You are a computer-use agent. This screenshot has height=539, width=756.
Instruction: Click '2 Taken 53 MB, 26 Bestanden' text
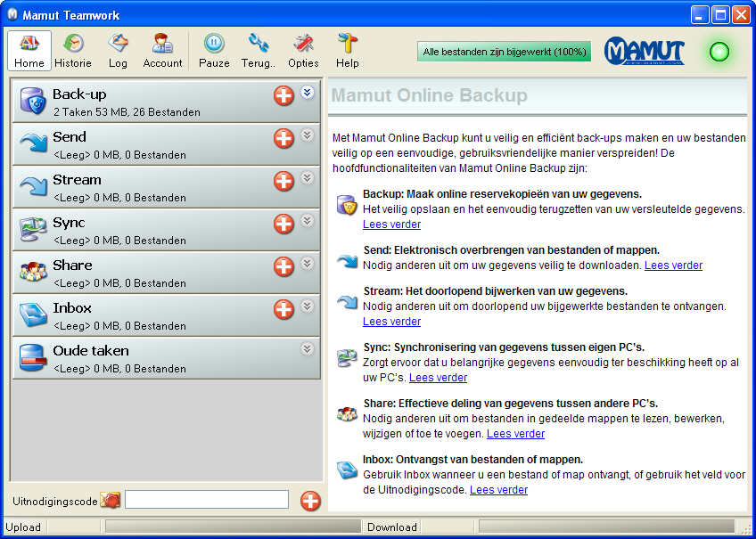coord(127,112)
